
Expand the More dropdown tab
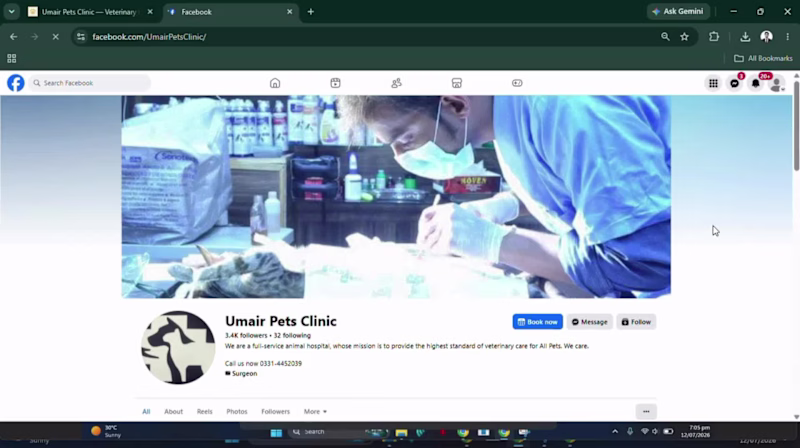(x=315, y=411)
